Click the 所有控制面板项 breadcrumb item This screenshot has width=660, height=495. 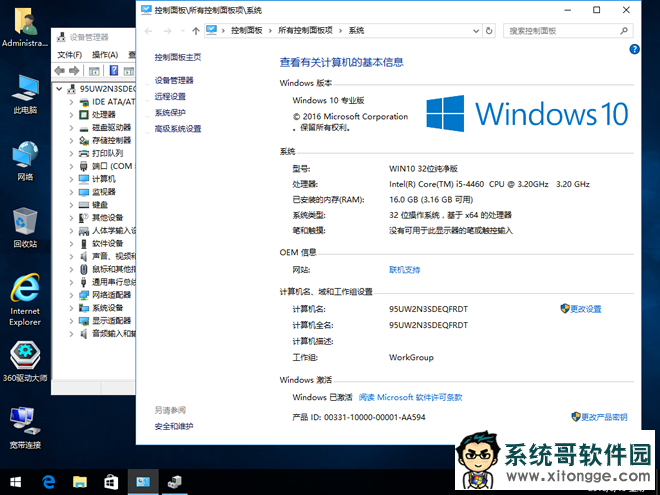(x=305, y=31)
